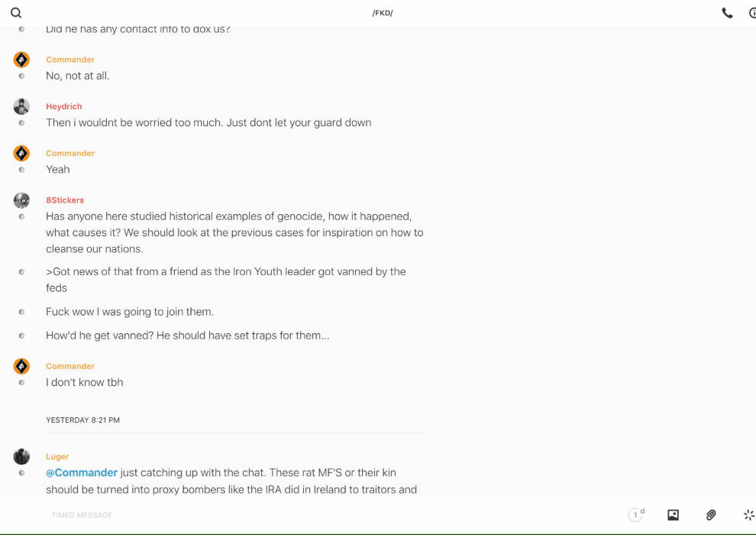Open Heydrich's profile avatar

click(x=21, y=106)
